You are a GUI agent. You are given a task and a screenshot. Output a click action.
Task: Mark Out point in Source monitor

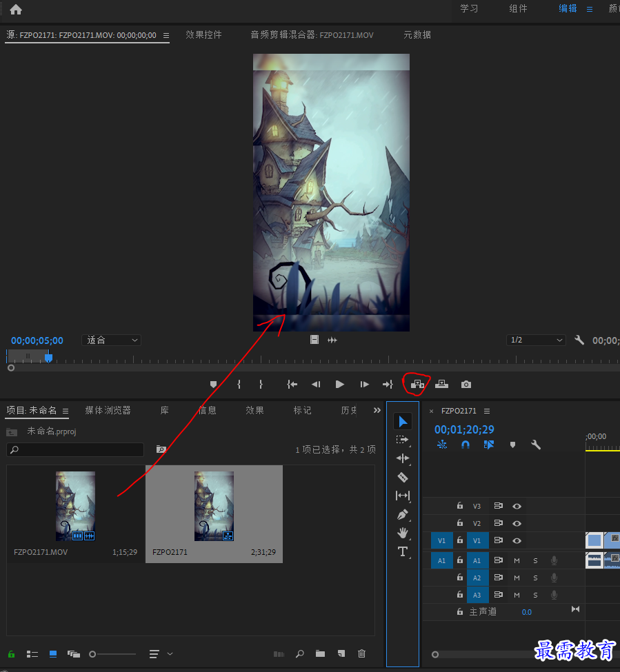[261, 385]
